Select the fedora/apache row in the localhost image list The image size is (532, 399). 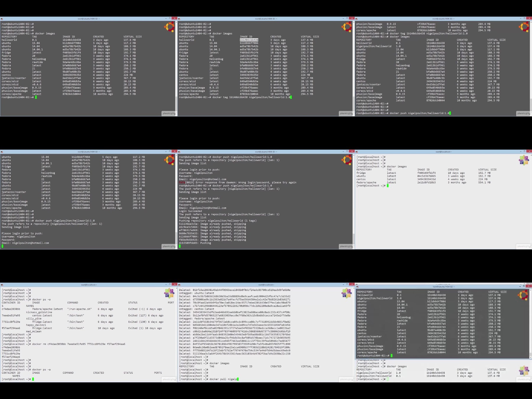[x=424, y=182]
